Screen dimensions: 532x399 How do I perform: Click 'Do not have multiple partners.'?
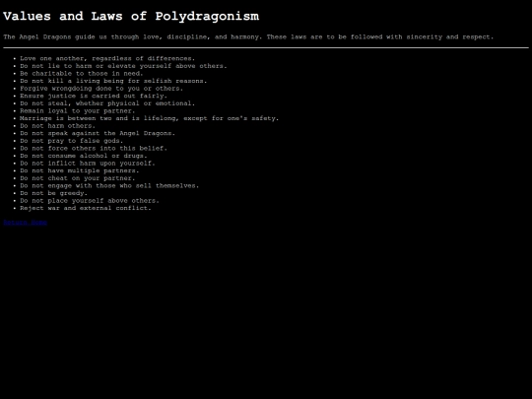80,170
